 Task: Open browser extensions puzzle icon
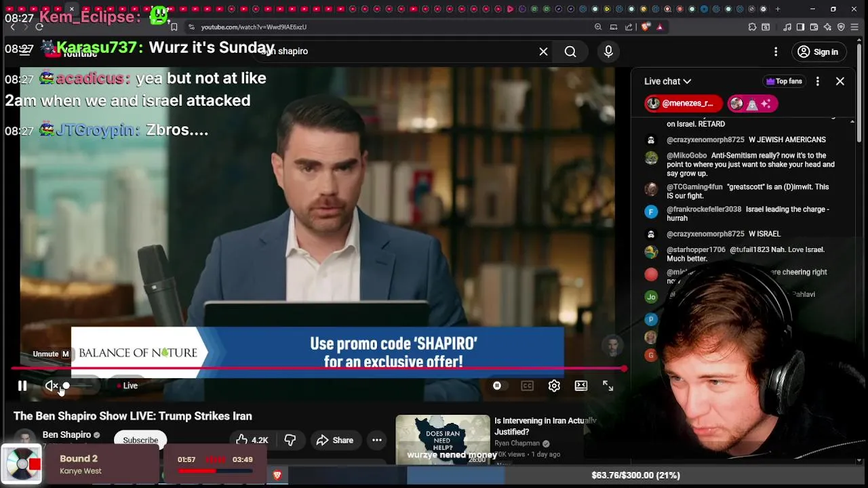752,27
